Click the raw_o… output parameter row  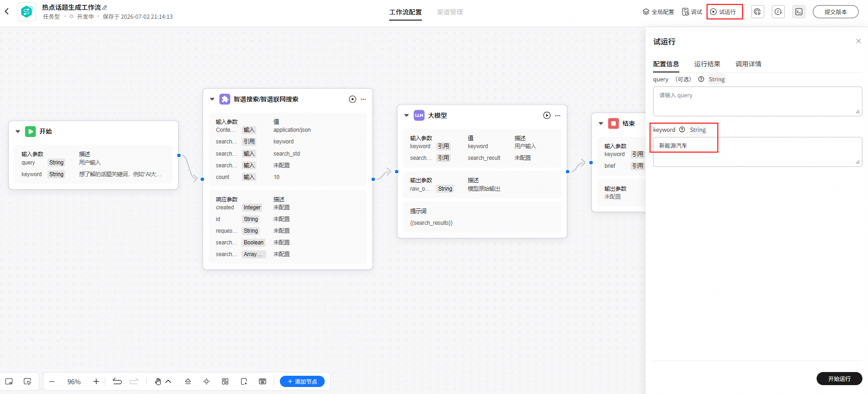click(x=482, y=189)
